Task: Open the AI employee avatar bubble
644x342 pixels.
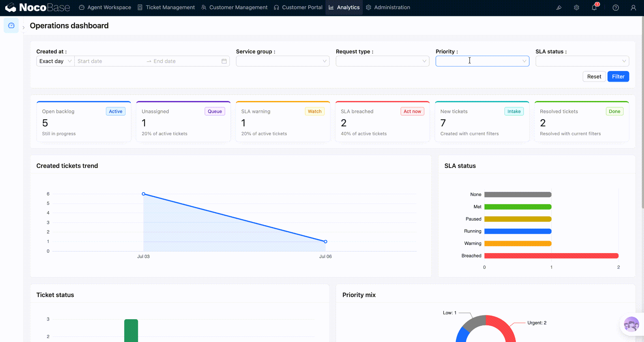Action: (x=631, y=324)
